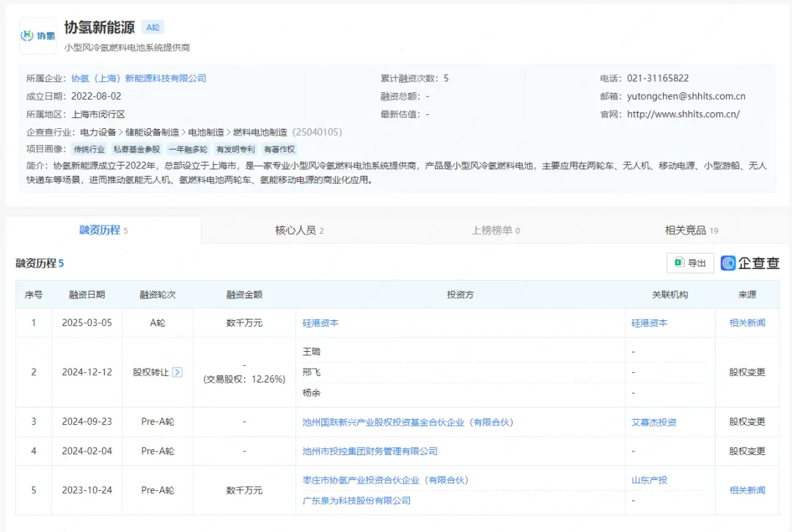This screenshot has height=532, width=792.
Task: Open 相关新闻 link for 2023-10-24 row
Action: 747,490
